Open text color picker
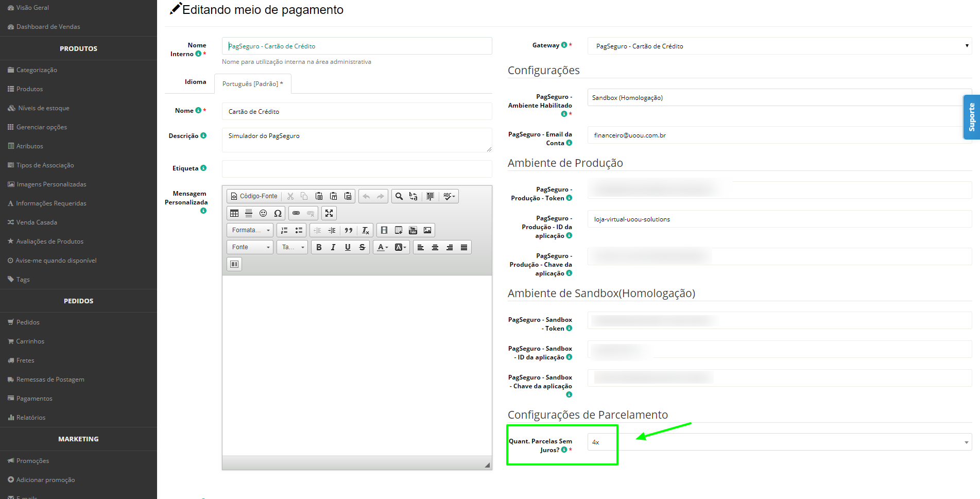980x499 pixels. [x=382, y=247]
